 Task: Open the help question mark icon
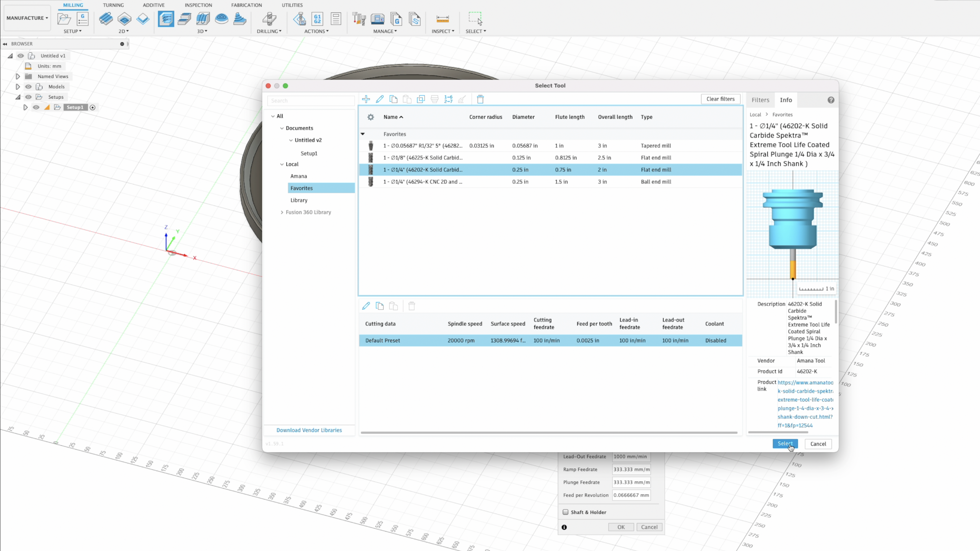point(831,100)
